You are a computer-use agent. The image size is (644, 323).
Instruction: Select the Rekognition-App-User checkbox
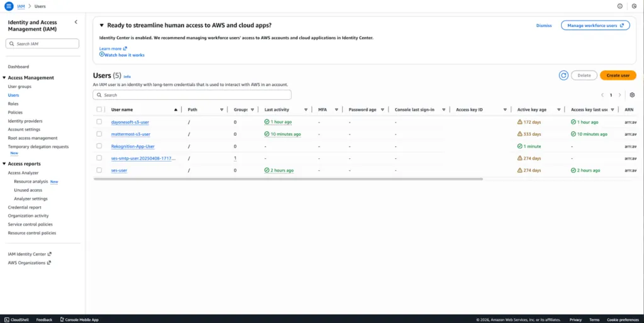coord(99,146)
